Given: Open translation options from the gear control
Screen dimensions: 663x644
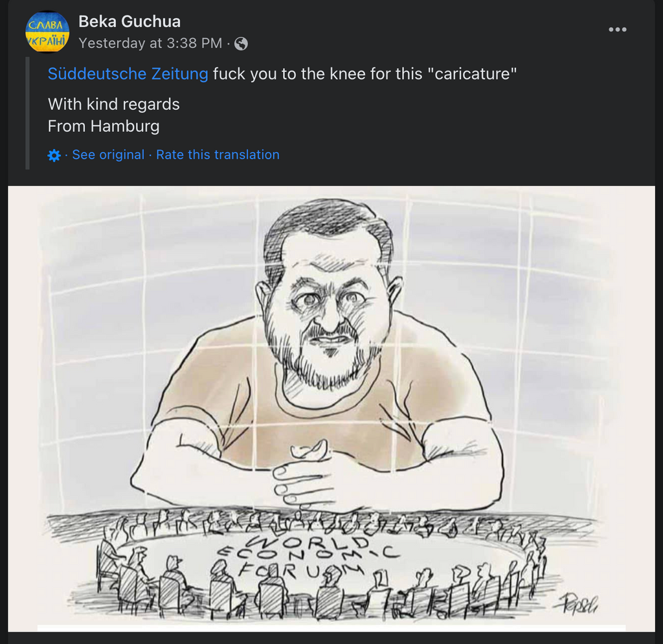Looking at the screenshot, I should (x=53, y=154).
